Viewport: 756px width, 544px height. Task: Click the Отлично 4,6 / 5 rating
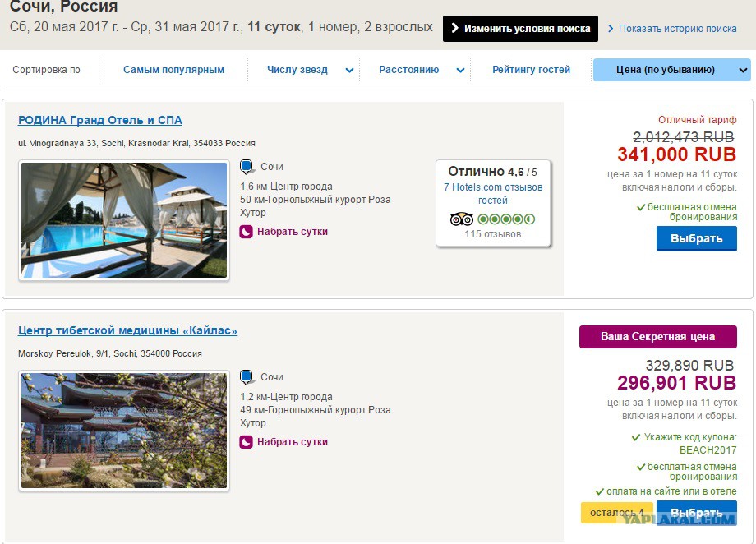pos(492,172)
